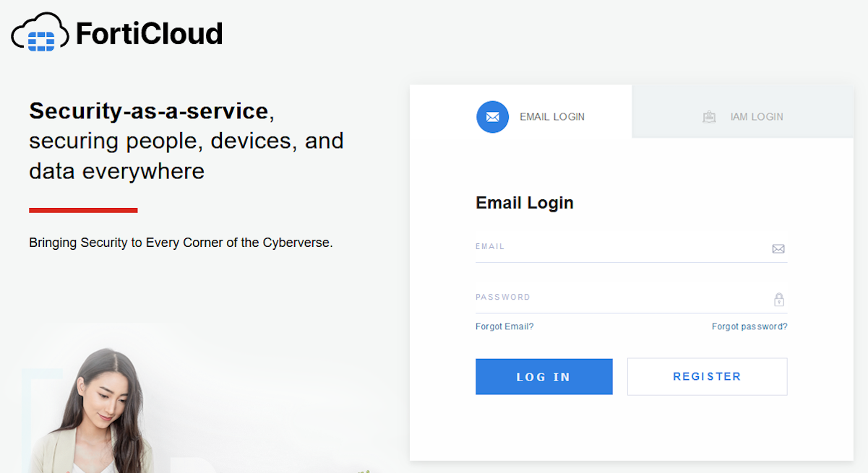Image resolution: width=868 pixels, height=473 pixels.
Task: Click the small PASSWORD field label
Action: pos(503,297)
